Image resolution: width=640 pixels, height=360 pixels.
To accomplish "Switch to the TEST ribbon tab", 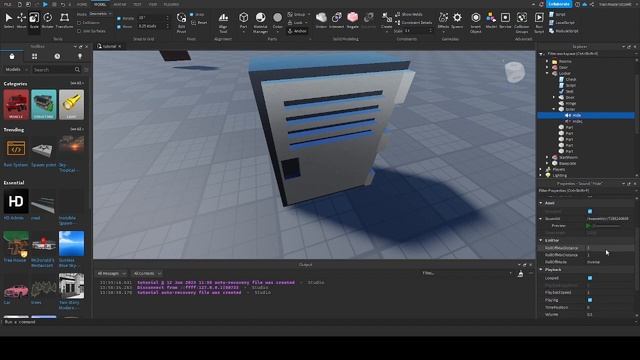I will (x=137, y=4).
